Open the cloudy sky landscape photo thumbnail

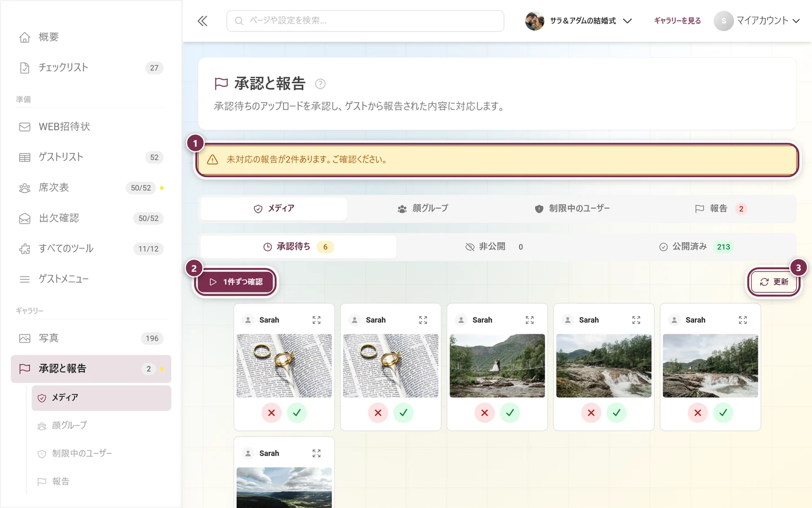(284, 488)
